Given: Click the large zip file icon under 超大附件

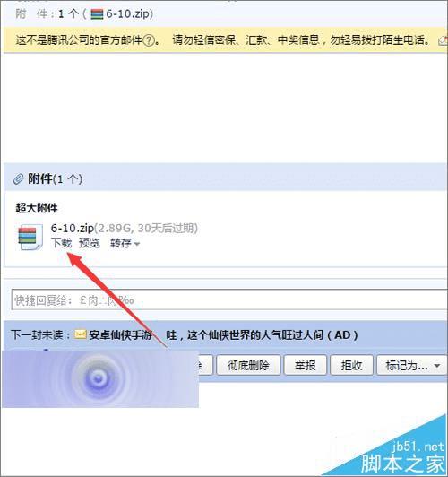Looking at the screenshot, I should click(30, 237).
